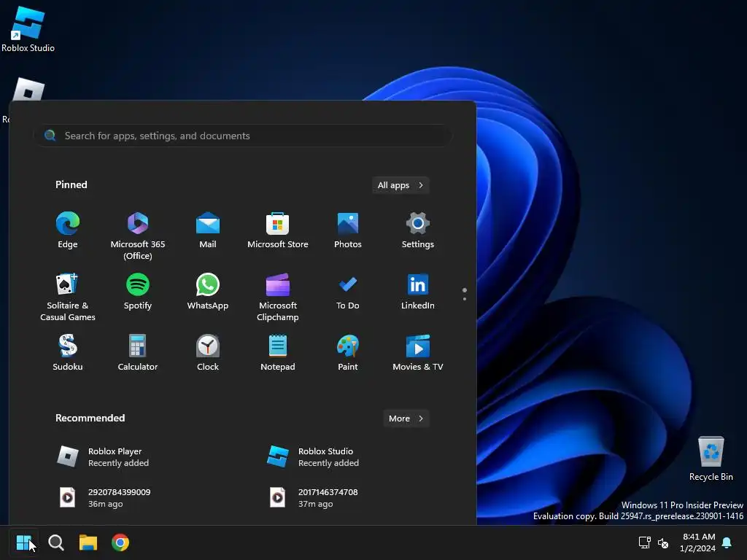Launch the Photos app
Image resolution: width=747 pixels, height=560 pixels.
(348, 230)
